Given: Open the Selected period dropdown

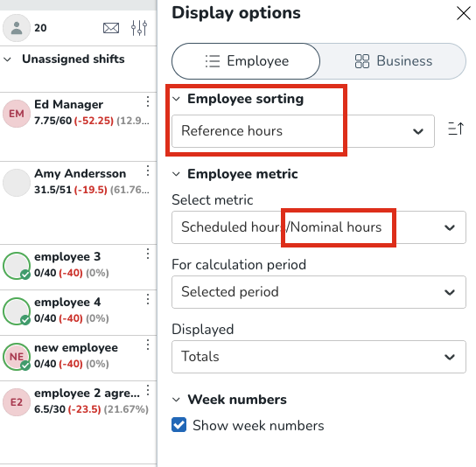Looking at the screenshot, I should (318, 292).
